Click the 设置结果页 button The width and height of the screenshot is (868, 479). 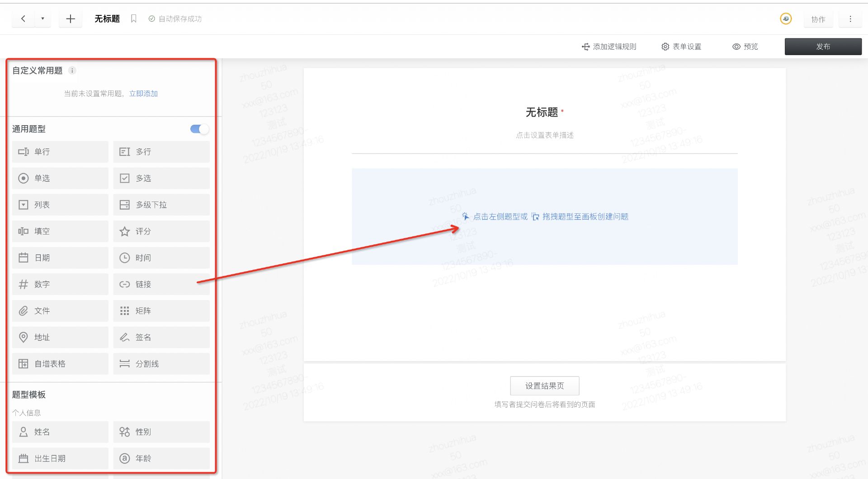coord(545,386)
